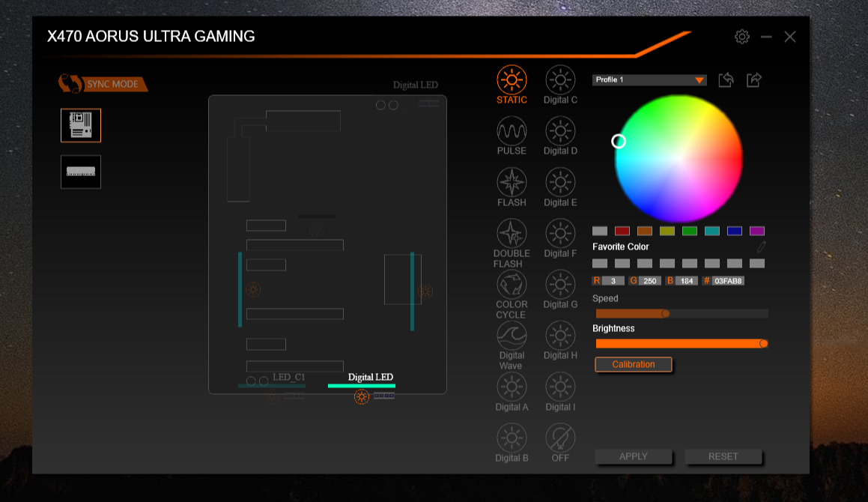Click the orange LED icon below Digital LED header
Screen dimensions: 868x502
[x=362, y=396]
